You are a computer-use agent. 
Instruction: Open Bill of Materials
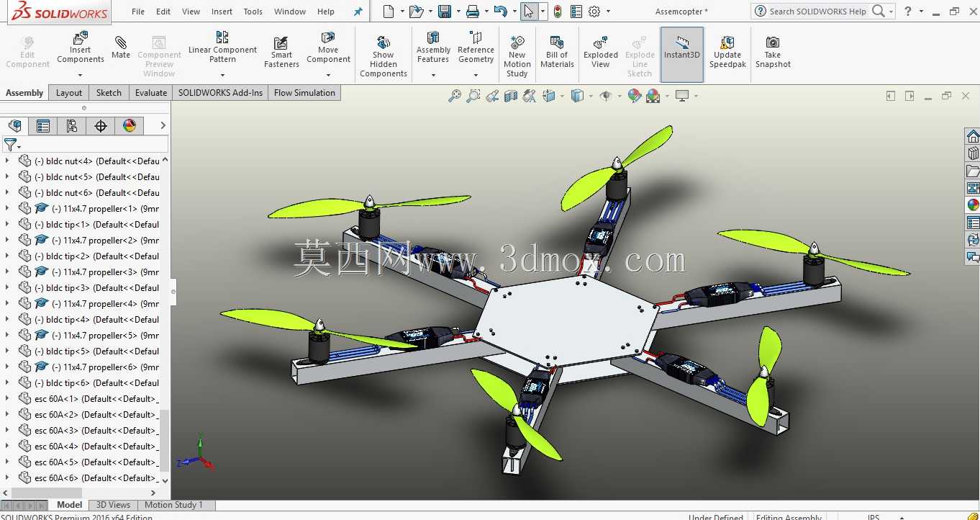click(x=557, y=51)
